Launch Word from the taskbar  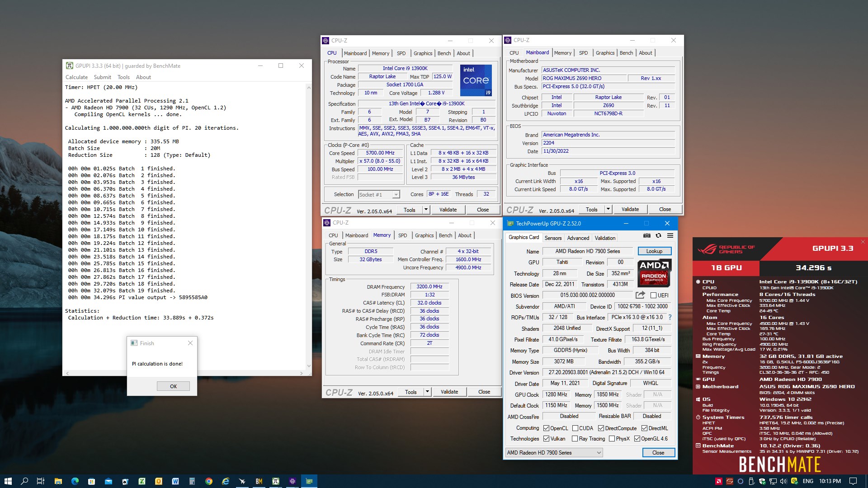(175, 481)
